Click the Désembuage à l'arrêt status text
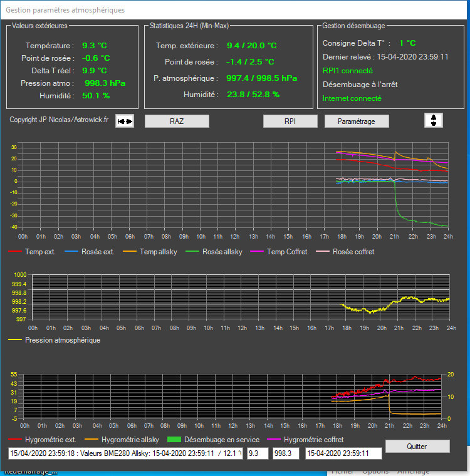This screenshot has width=470, height=476. click(360, 85)
